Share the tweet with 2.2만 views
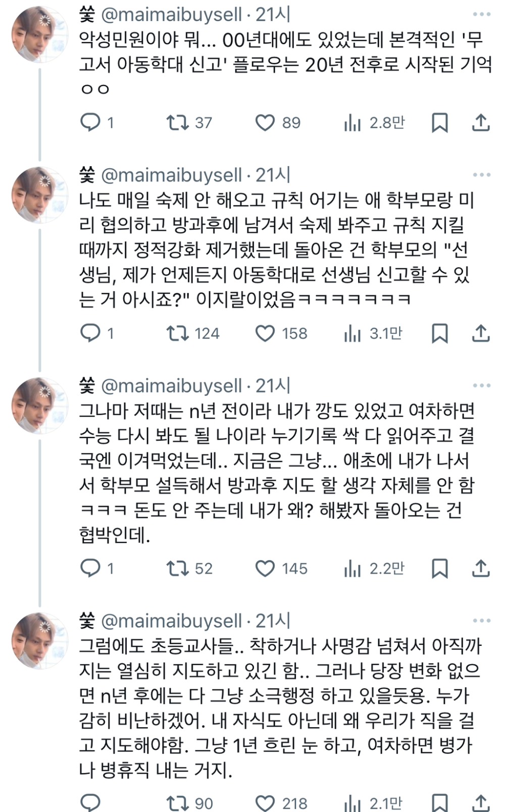Screen dimensions: 505x812 481,569
